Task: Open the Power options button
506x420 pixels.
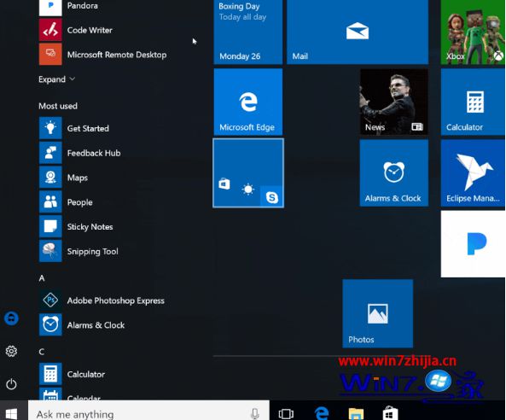Action: click(11, 384)
